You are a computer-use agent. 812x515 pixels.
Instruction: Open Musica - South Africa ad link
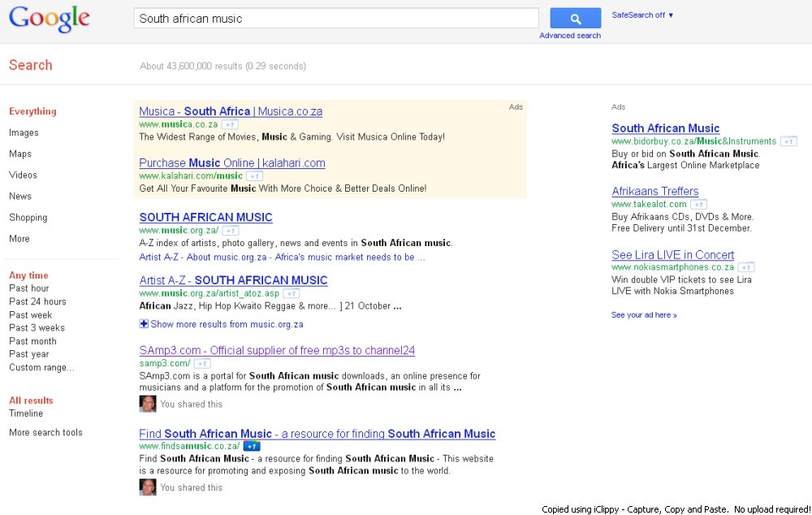231,111
